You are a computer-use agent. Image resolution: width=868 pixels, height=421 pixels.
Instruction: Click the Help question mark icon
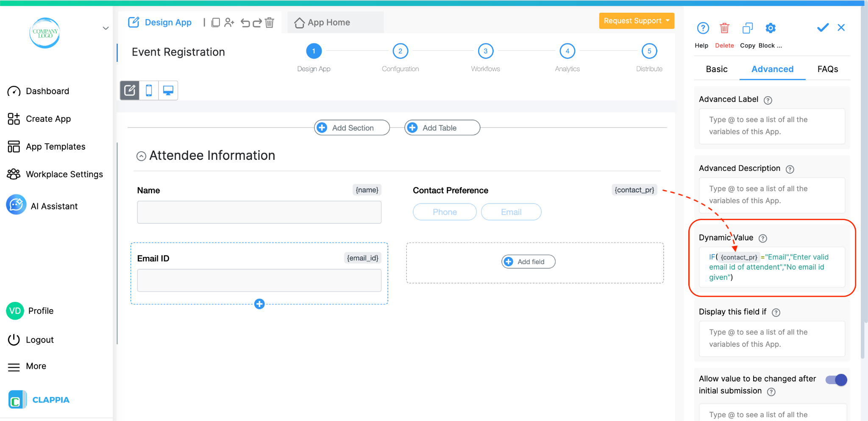[x=703, y=28]
